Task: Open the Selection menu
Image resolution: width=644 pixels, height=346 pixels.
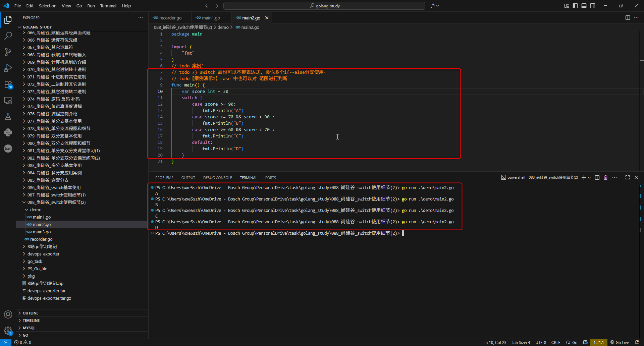Action: click(x=48, y=6)
